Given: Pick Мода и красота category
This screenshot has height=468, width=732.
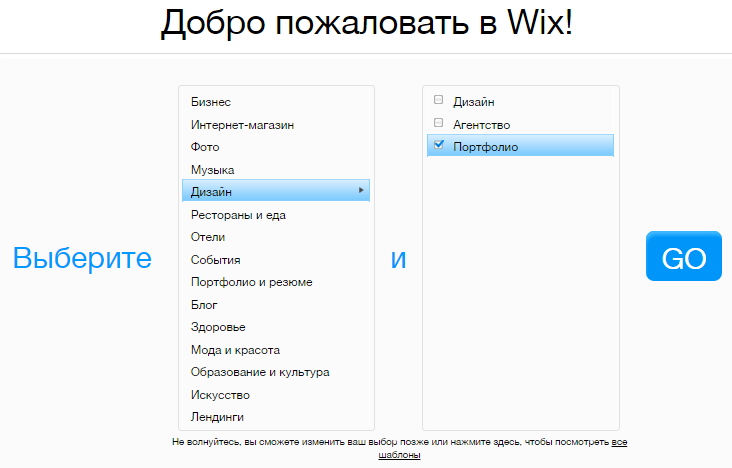Looking at the screenshot, I should pyautogui.click(x=276, y=350).
